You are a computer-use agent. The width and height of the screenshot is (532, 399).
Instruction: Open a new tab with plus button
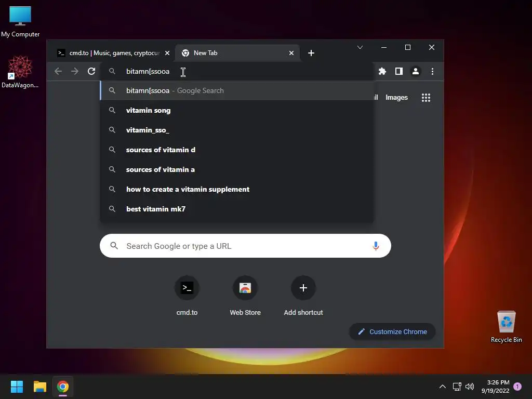[x=311, y=53]
